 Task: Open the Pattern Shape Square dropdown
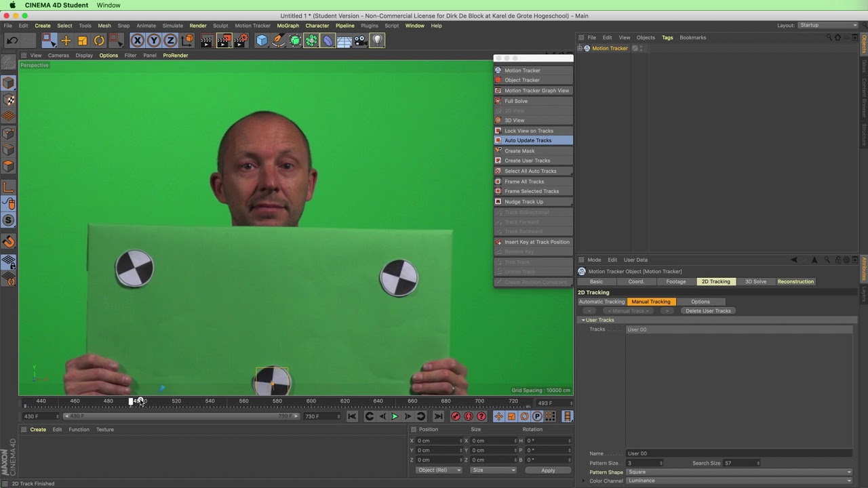739,472
